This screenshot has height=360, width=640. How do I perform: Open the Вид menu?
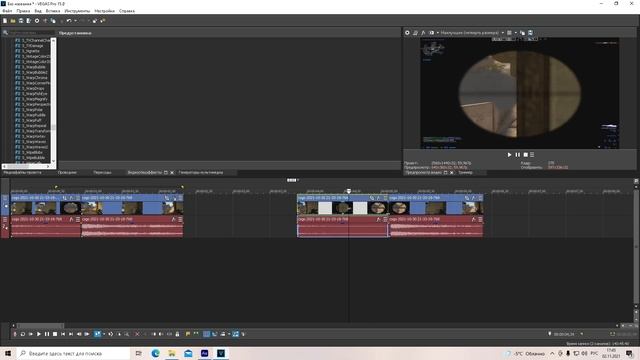point(38,11)
